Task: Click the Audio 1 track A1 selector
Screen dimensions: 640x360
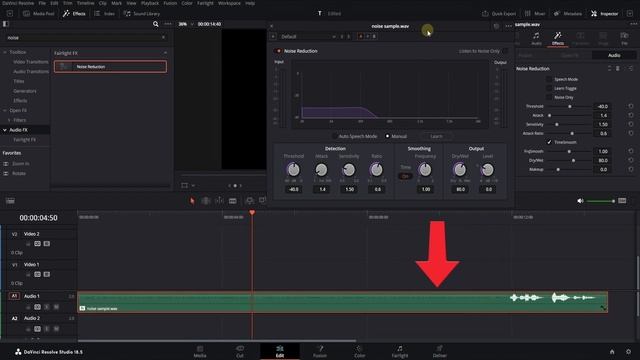Action: pos(14,296)
